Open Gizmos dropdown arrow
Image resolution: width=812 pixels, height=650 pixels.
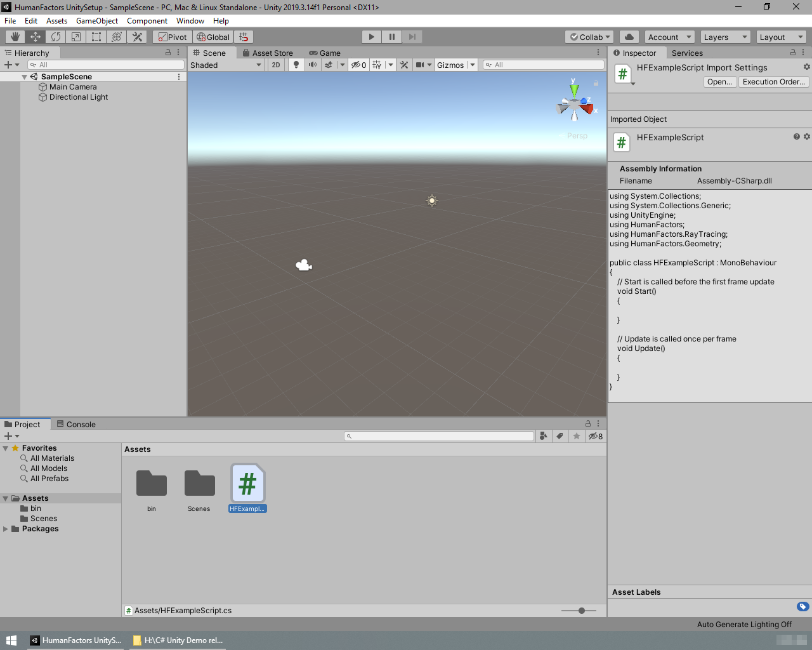point(473,65)
